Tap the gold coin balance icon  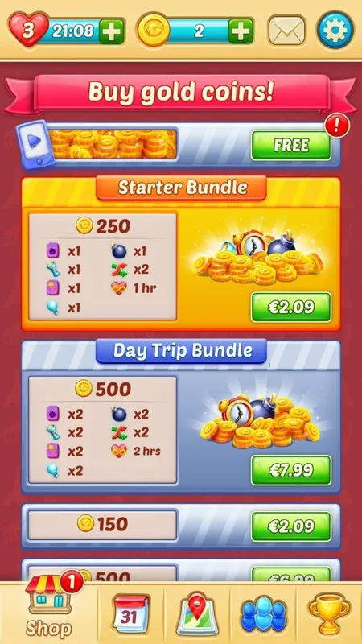[154, 31]
